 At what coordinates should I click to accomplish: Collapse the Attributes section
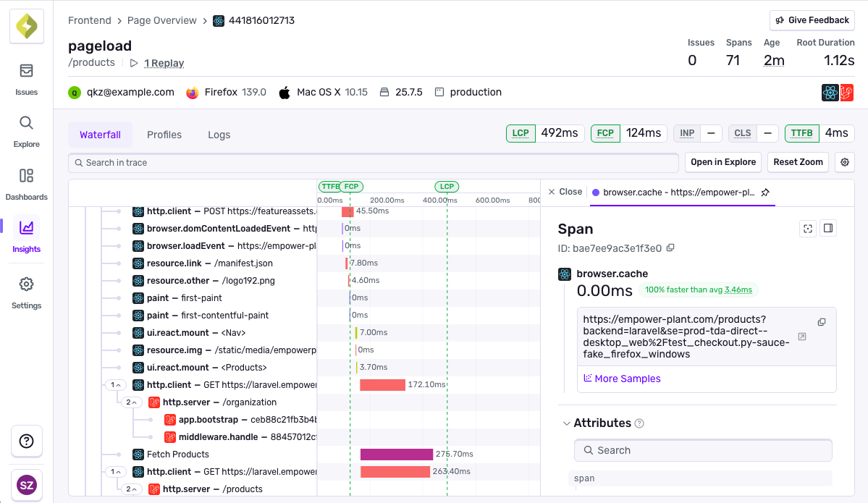point(567,423)
